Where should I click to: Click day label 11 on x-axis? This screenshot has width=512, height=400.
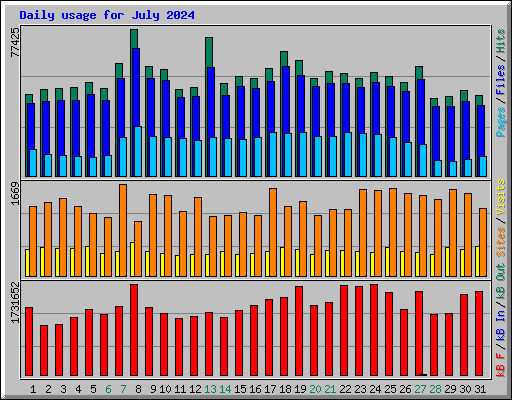[180, 389]
